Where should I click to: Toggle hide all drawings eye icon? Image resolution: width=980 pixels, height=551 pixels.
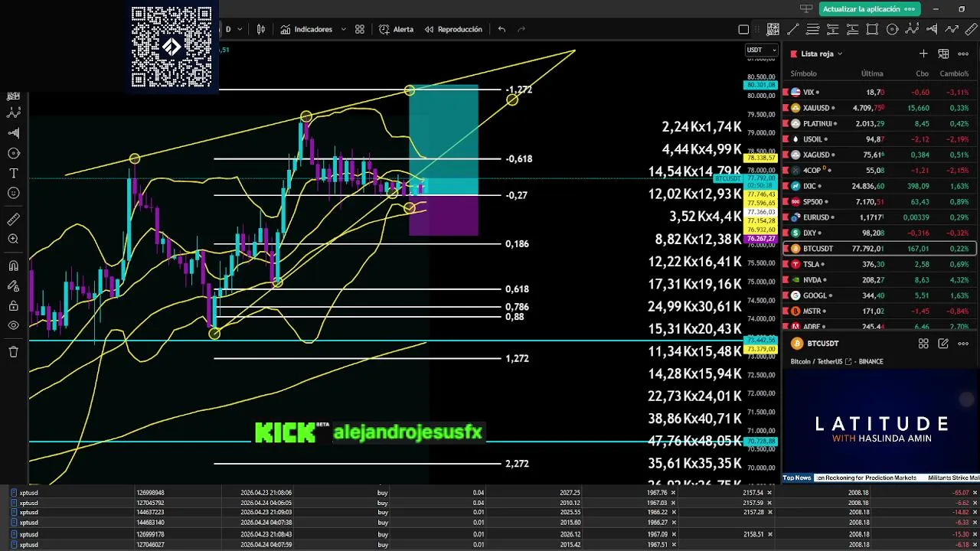[13, 326]
